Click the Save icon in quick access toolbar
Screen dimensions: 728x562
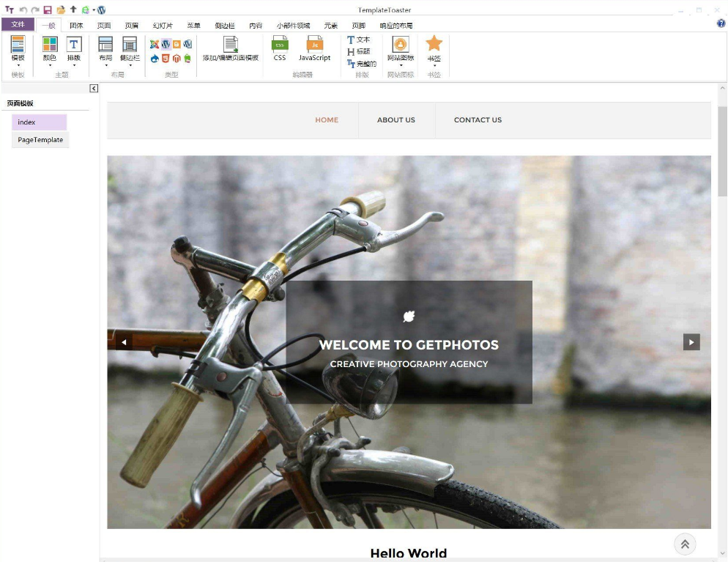point(48,10)
